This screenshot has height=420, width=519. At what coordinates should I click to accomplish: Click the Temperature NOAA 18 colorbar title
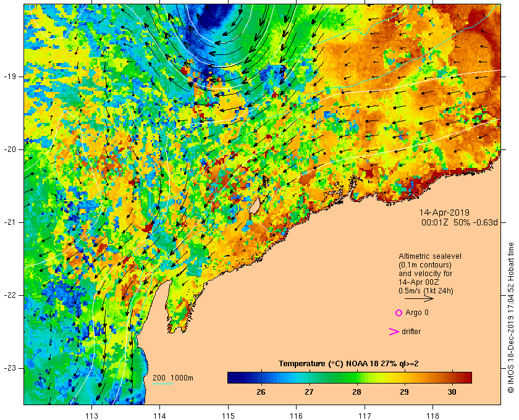[348, 364]
